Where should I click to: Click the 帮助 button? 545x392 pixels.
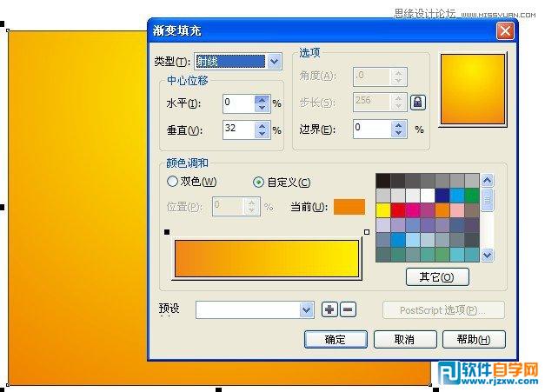474,339
